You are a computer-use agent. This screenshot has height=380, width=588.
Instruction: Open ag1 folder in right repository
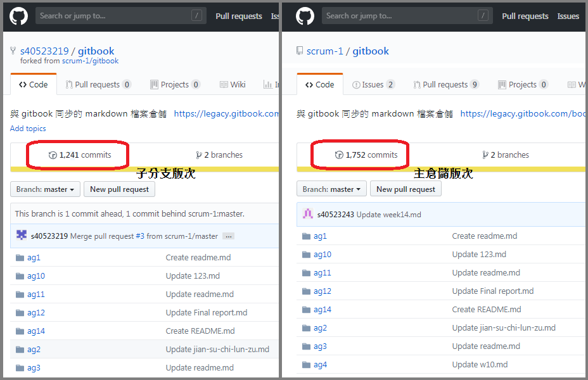(x=320, y=236)
